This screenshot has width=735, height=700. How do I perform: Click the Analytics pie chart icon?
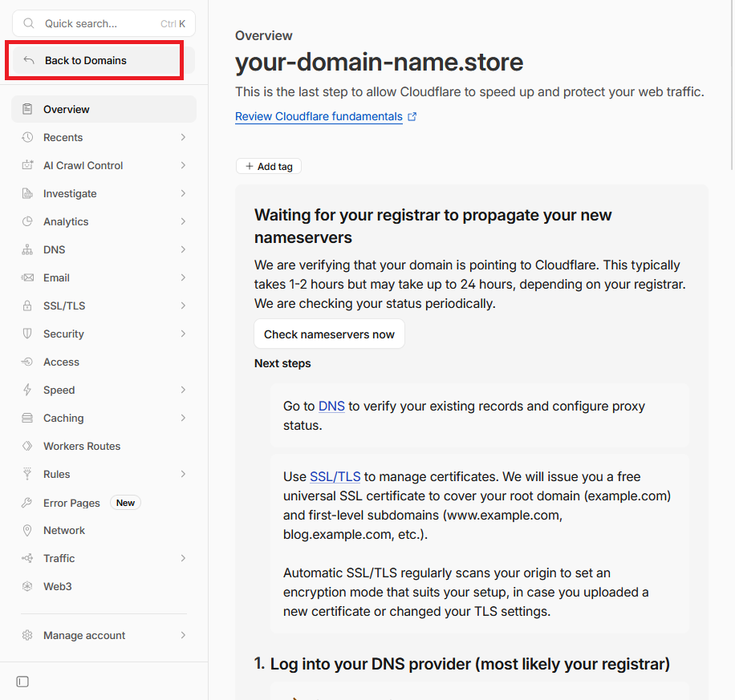tap(27, 221)
